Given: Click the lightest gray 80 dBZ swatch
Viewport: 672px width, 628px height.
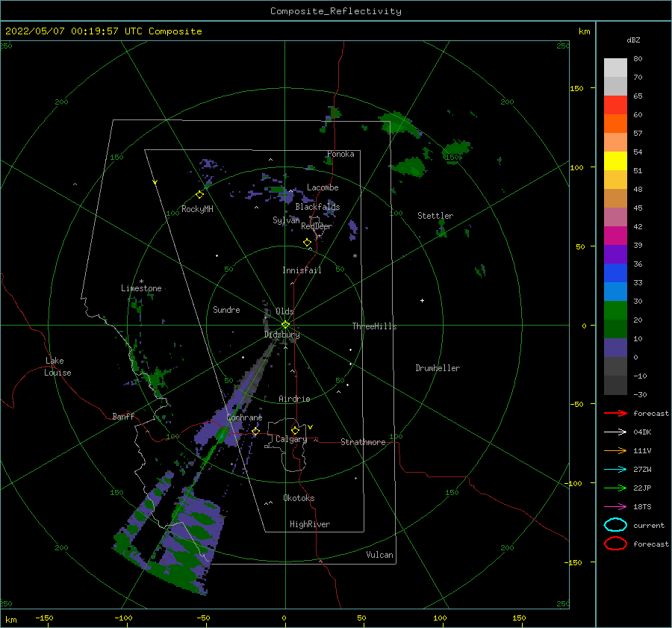Looking at the screenshot, I should click(x=615, y=67).
